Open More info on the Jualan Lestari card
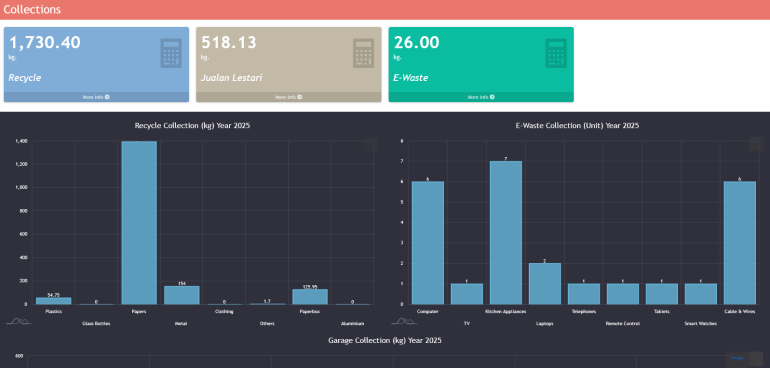 (289, 97)
